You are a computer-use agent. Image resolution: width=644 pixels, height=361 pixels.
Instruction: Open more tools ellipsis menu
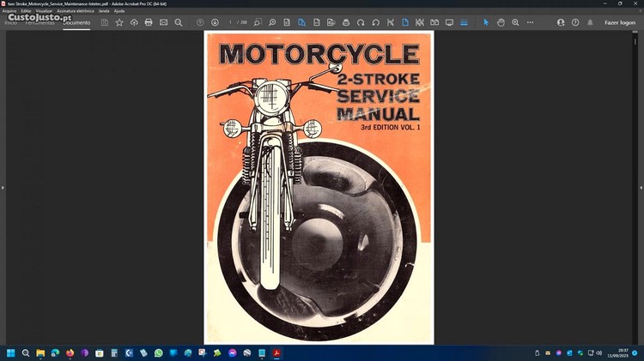pos(530,22)
